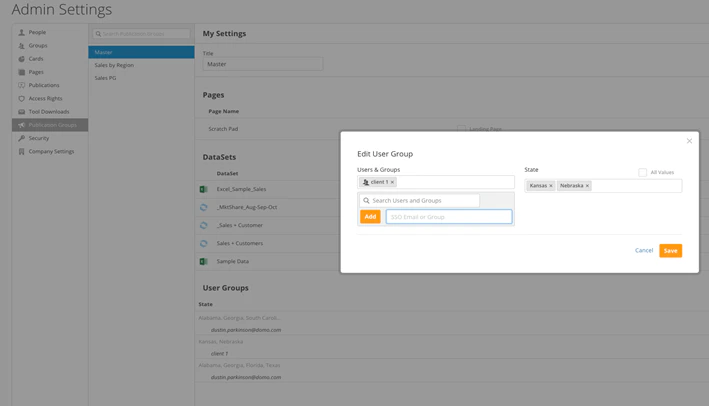The height and width of the screenshot is (406, 709).
Task: Click the Groups icon in sidebar
Action: (x=21, y=46)
